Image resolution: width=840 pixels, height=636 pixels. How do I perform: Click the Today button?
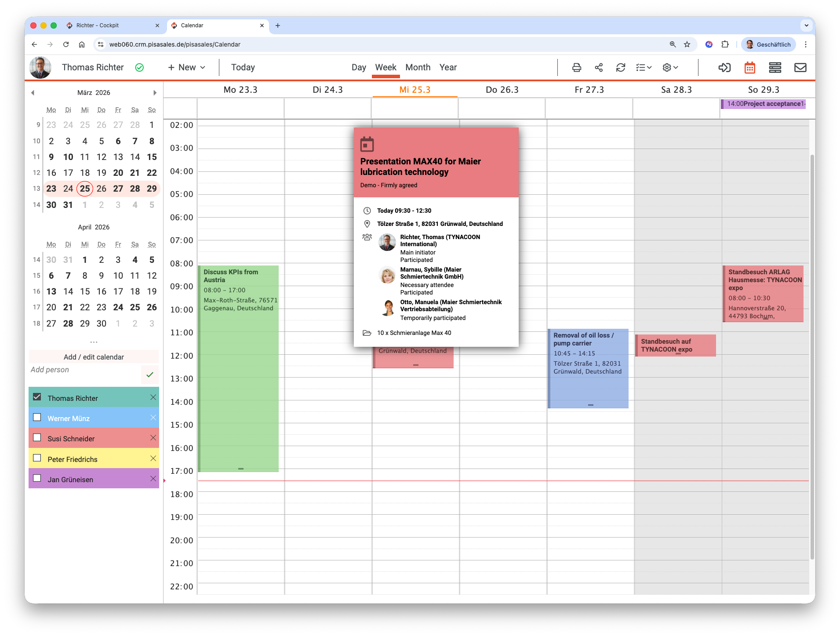pyautogui.click(x=243, y=67)
